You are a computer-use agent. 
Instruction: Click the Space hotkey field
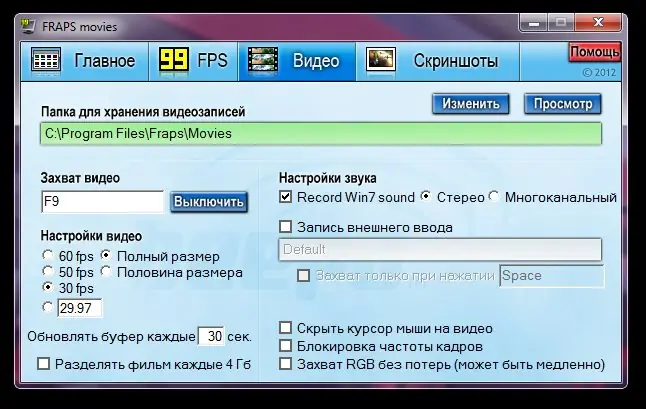click(552, 276)
